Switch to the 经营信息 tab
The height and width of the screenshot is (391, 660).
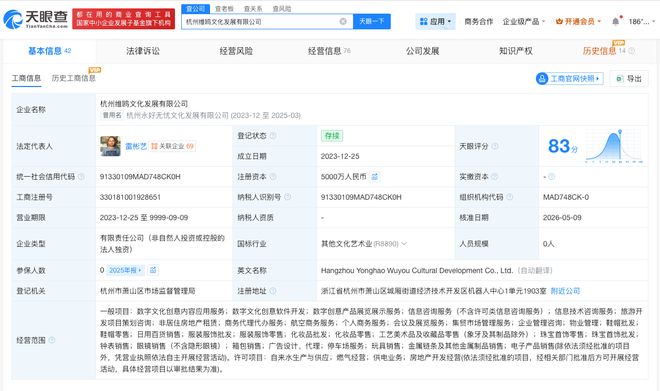tap(329, 51)
